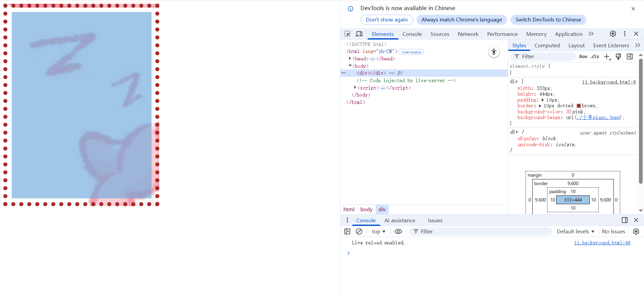Image resolution: width=644 pixels, height=295 pixels.
Task: Collapse the body element node
Action: (x=350, y=66)
